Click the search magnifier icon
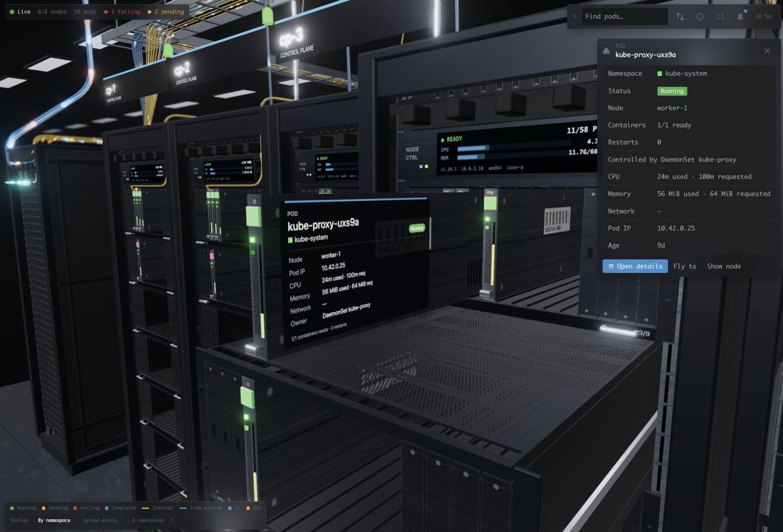This screenshot has height=532, width=783. (x=575, y=17)
